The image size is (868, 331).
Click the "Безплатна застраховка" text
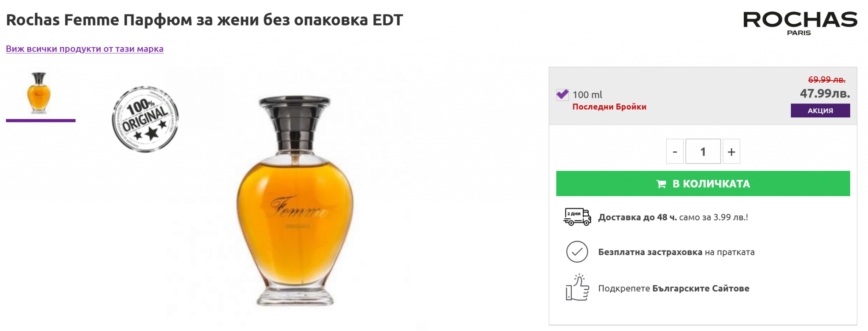click(x=650, y=252)
